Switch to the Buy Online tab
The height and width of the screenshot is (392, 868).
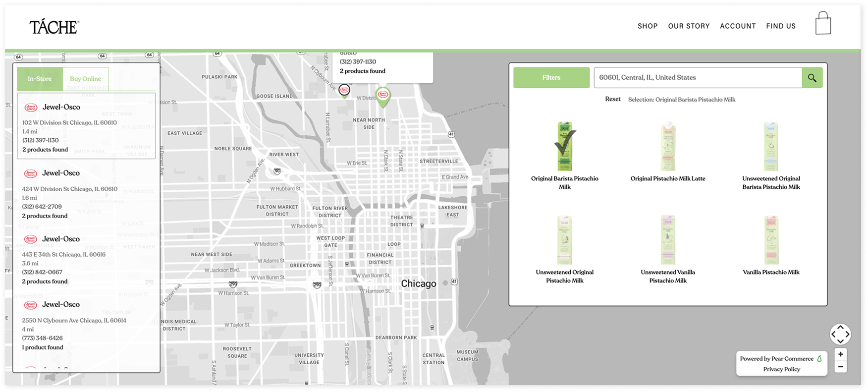(x=85, y=79)
